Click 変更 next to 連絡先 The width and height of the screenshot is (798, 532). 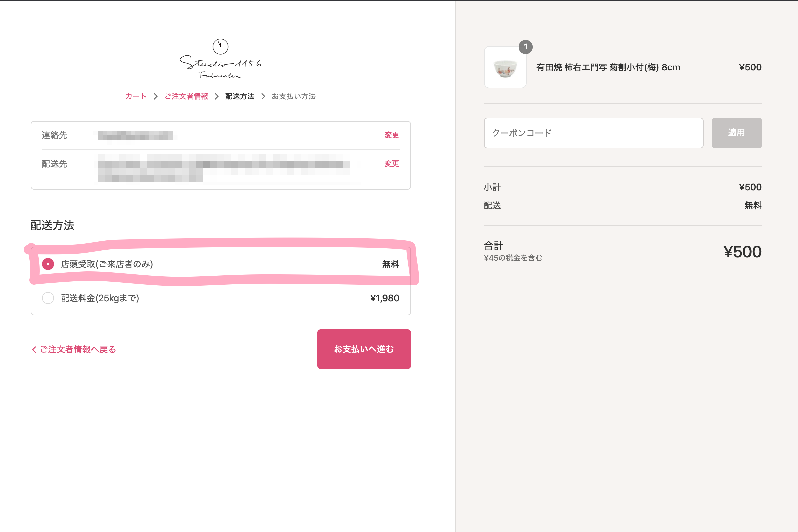[392, 135]
